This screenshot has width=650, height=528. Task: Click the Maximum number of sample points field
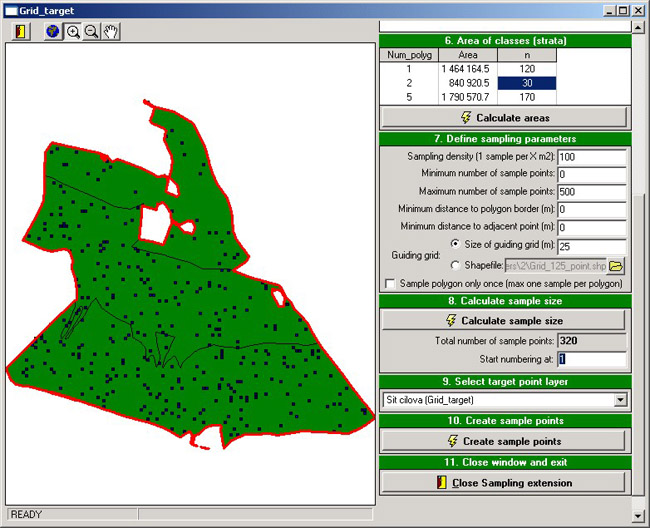pos(592,192)
